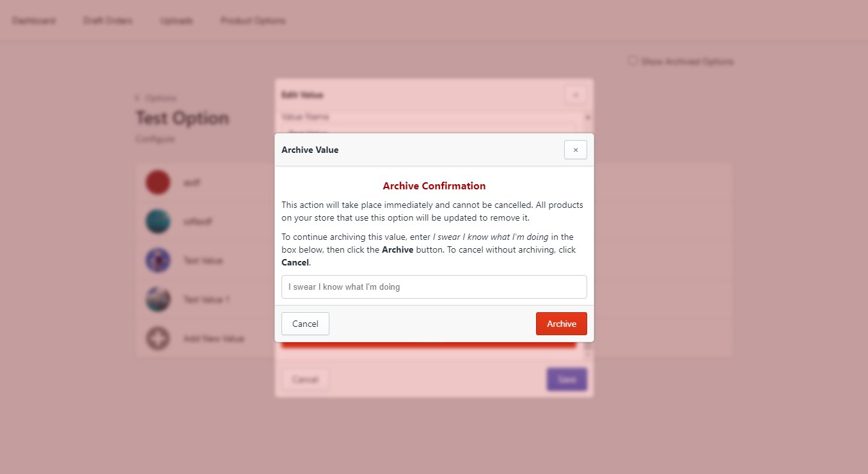Click the red Archive confirmation button
Screen dimensions: 868x474
coord(561,324)
